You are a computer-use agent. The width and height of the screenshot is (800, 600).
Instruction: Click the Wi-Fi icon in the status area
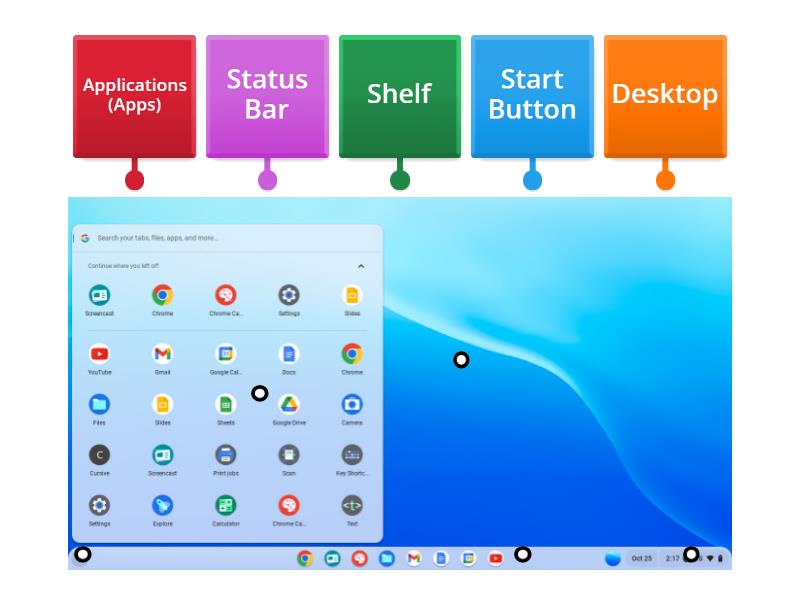point(710,557)
